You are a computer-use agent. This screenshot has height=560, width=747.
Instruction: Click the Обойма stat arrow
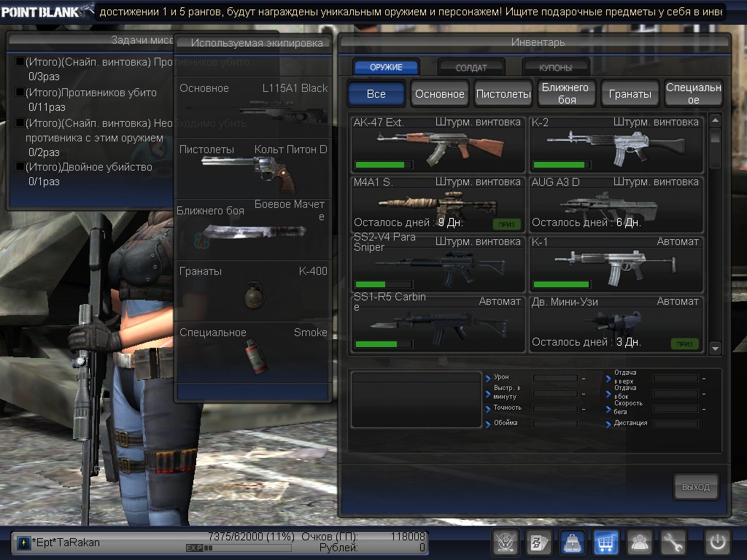tap(488, 424)
